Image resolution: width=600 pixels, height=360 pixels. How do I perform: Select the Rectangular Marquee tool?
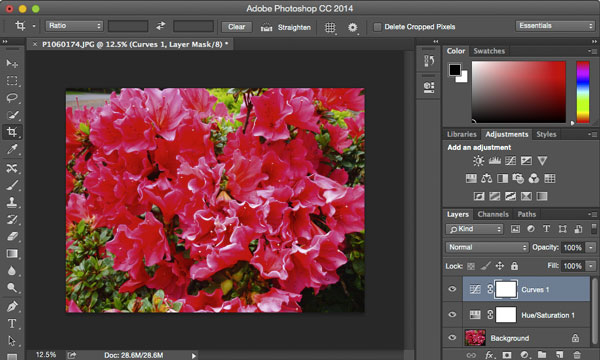12,81
